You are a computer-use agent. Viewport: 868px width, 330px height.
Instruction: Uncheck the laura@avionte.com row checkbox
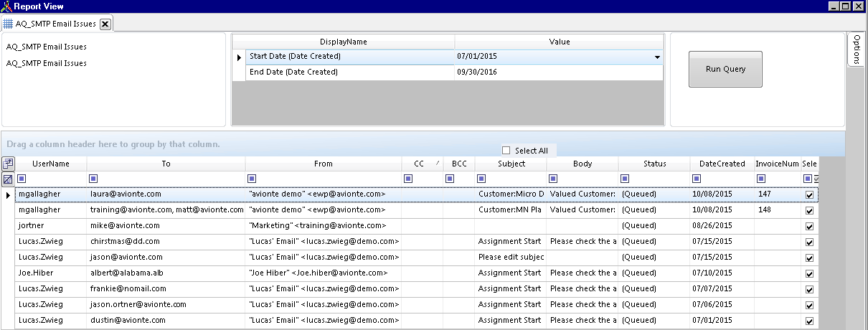(809, 195)
